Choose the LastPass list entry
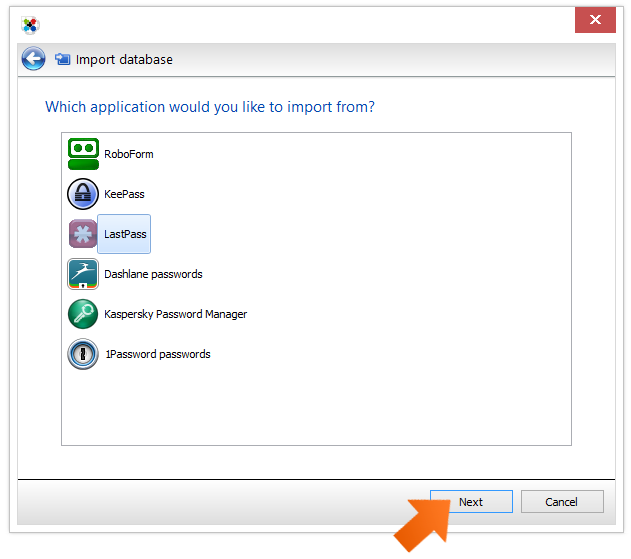The width and height of the screenshot is (631, 559). pos(124,234)
